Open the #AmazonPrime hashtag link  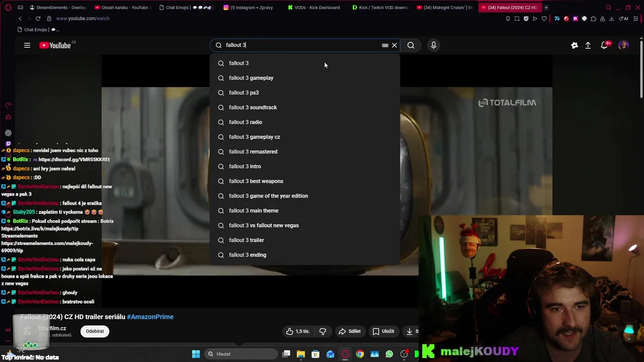(x=150, y=317)
